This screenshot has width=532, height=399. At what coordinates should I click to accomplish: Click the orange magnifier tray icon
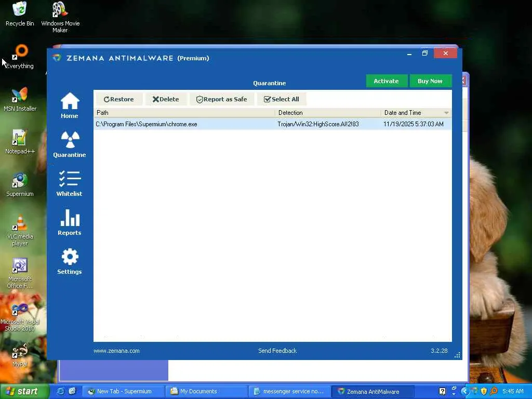494,392
